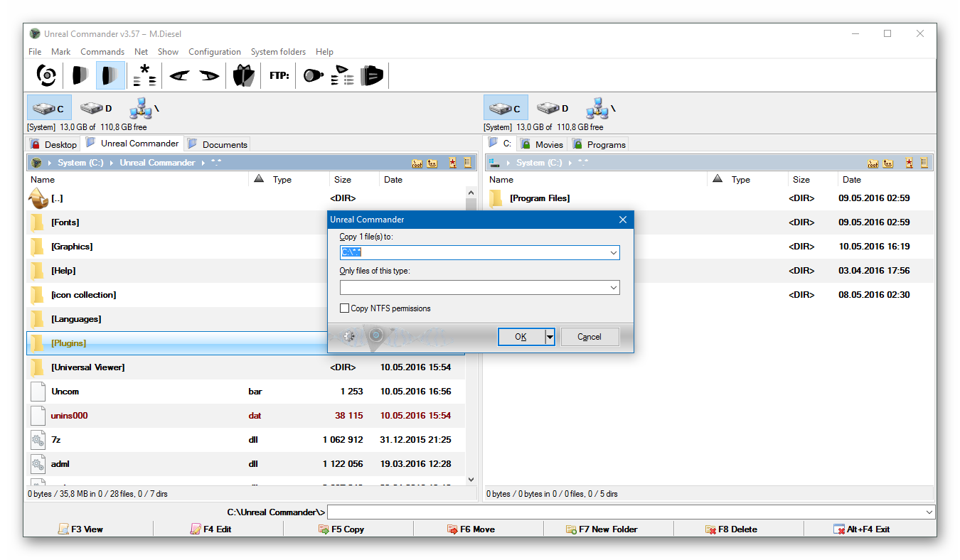Select drive C in the right panel
The width and height of the screenshot is (960, 560).
[x=506, y=108]
